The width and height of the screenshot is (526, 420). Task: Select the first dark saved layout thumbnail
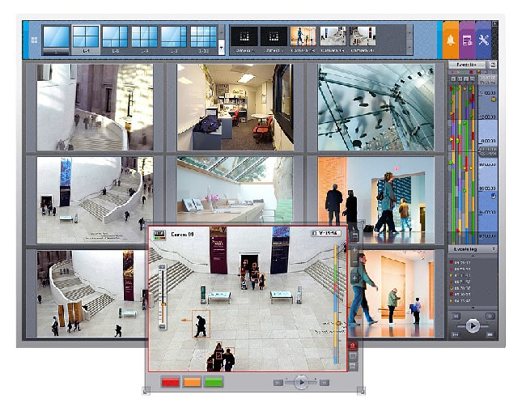[x=244, y=36]
